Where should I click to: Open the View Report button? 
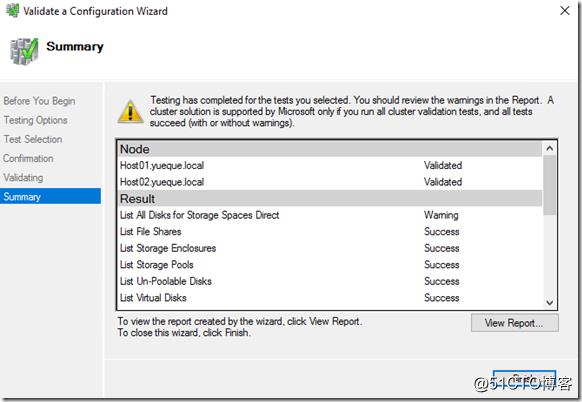tap(514, 323)
